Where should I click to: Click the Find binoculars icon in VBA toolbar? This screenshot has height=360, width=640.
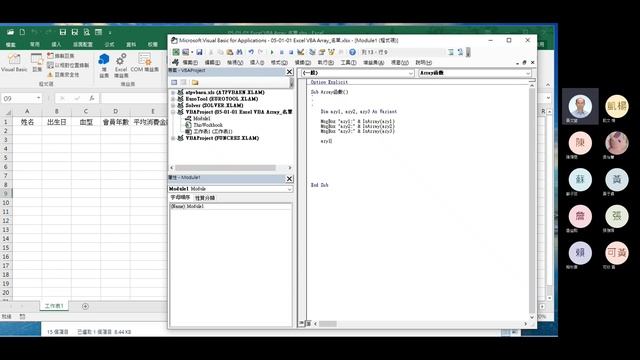(239, 52)
